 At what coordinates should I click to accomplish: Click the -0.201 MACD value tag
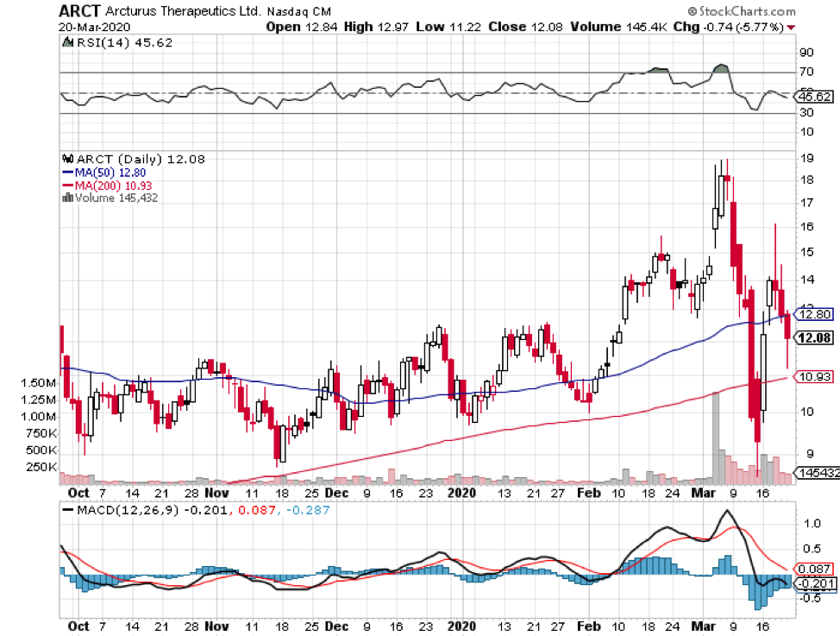tap(814, 584)
